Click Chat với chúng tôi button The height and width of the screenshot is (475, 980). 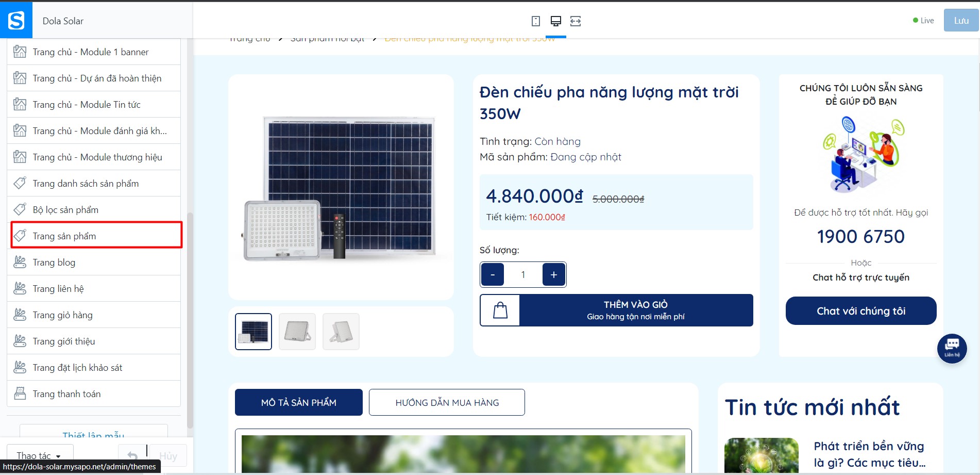[861, 310]
